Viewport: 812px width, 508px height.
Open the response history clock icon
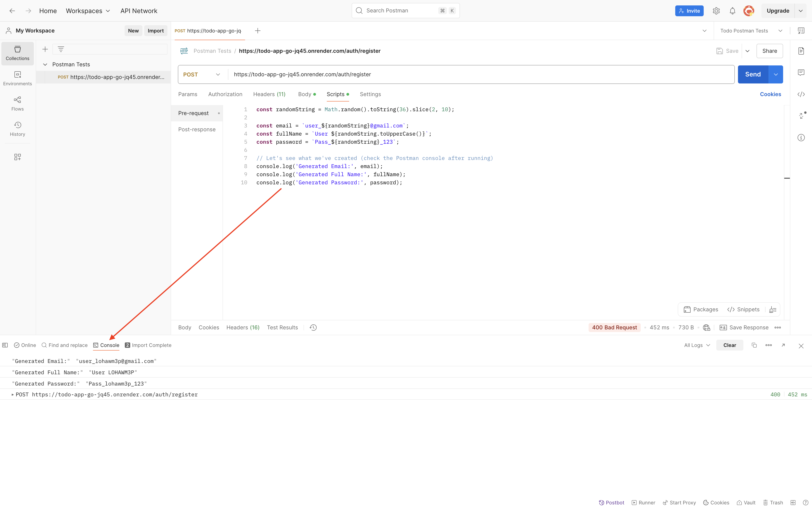click(x=313, y=328)
